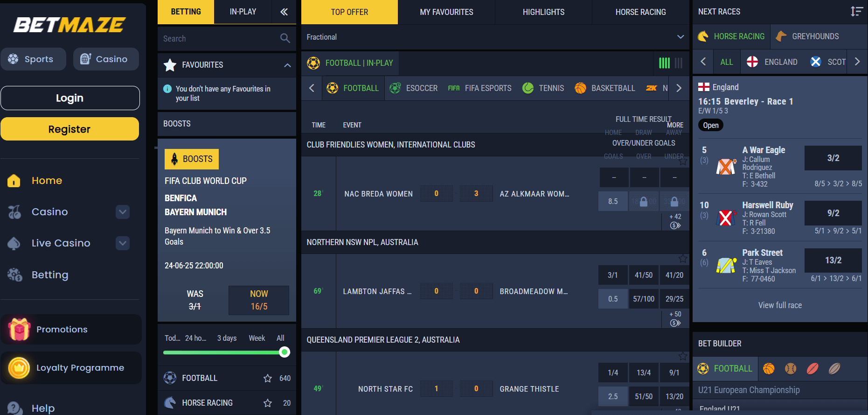Click the time range slider handle

(x=284, y=352)
